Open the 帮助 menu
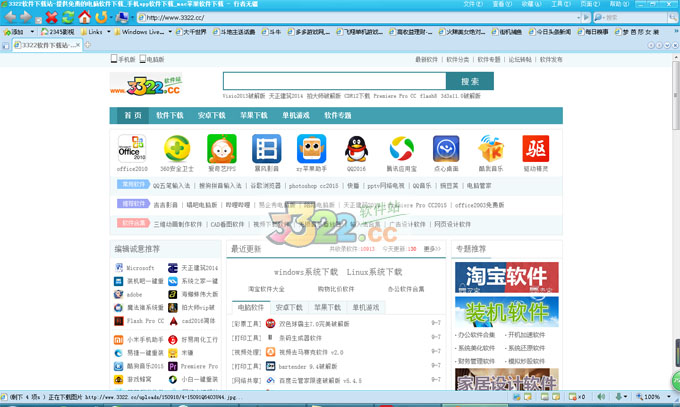 619,4
